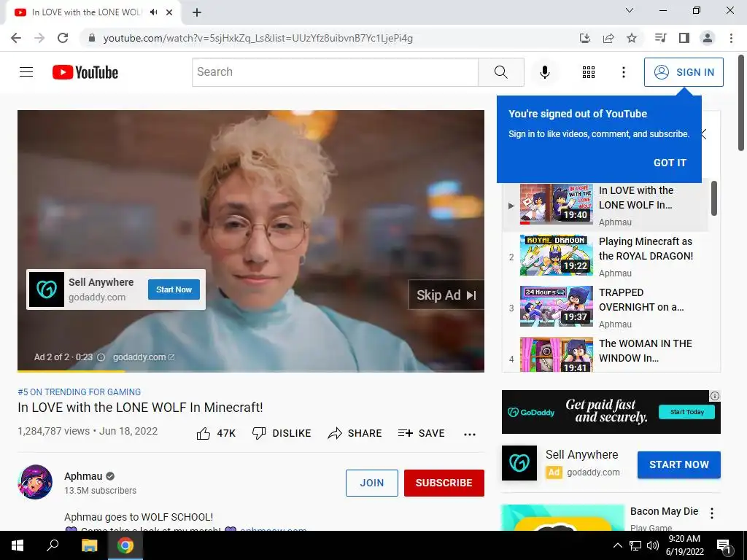SUBSCRIBE to the Aphmau channel

pyautogui.click(x=444, y=483)
